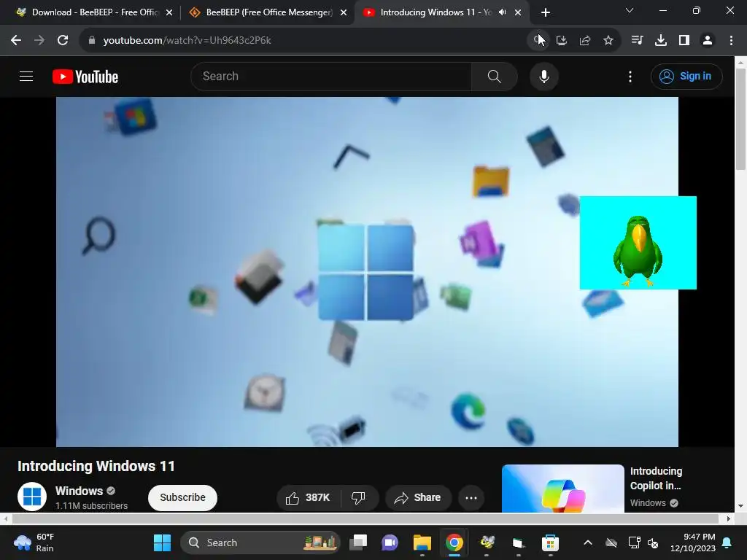The image size is (747, 560).
Task: Launch the Teams chat taskbar icon
Action: pyautogui.click(x=390, y=542)
